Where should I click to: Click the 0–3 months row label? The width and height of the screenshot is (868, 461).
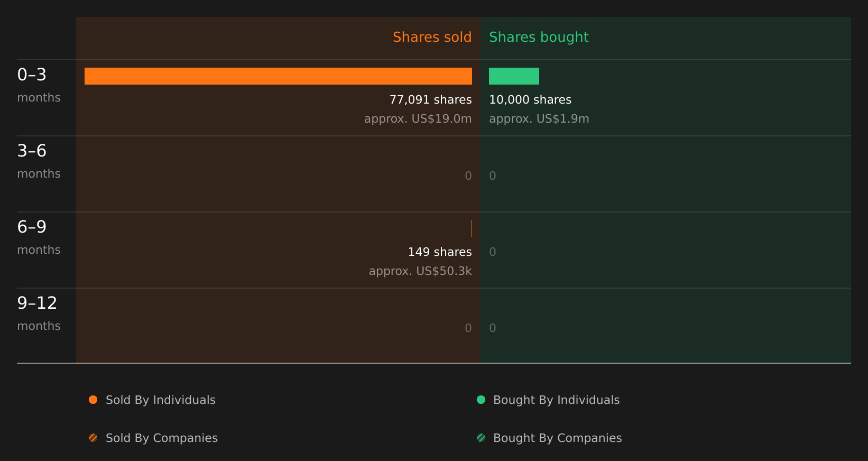pyautogui.click(x=39, y=85)
